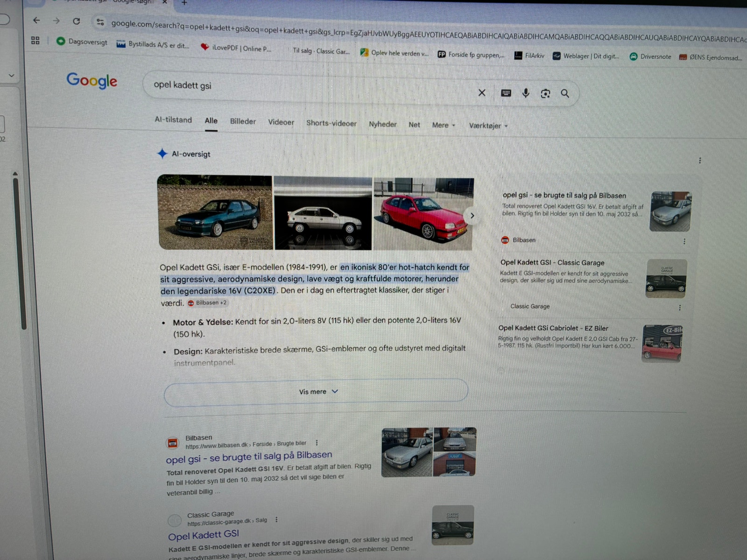
Task: Open iLovePDF bookmark
Action: click(236, 48)
